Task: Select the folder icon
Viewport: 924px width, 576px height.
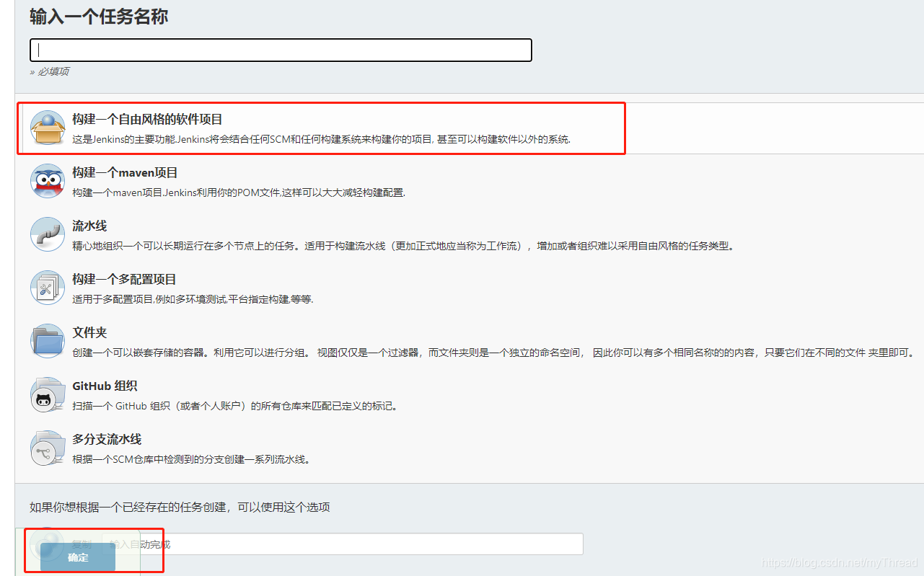Action: (x=48, y=341)
